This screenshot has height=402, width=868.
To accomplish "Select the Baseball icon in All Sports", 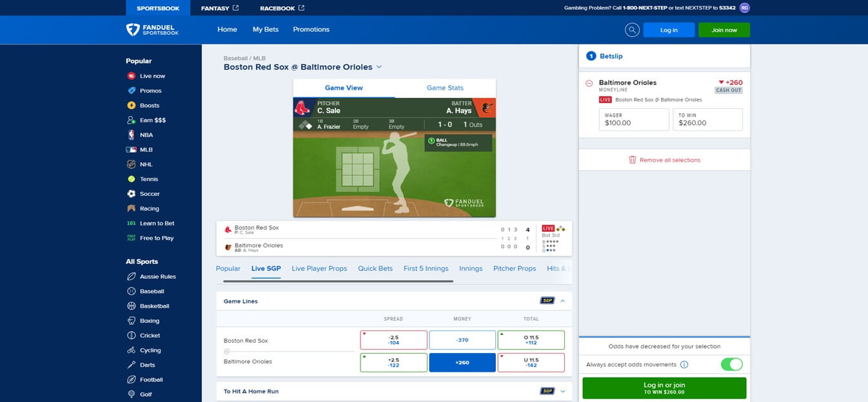I will [x=132, y=291].
